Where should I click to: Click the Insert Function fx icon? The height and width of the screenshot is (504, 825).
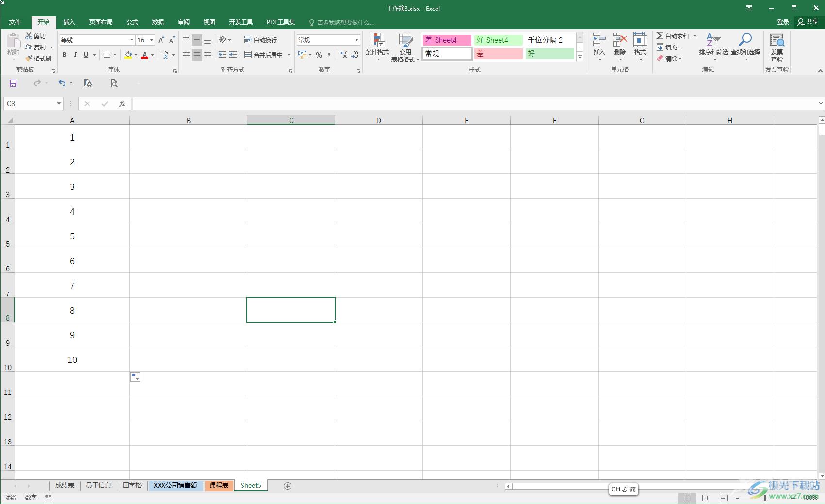coord(122,104)
